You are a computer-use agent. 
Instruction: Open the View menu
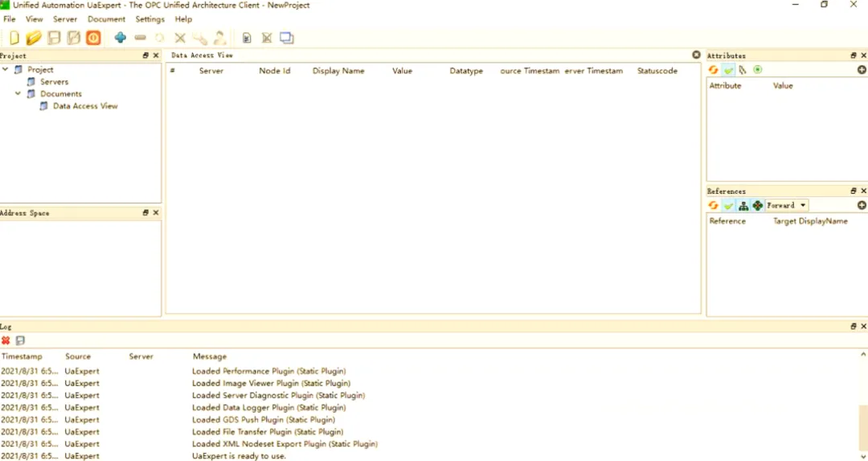pos(35,19)
